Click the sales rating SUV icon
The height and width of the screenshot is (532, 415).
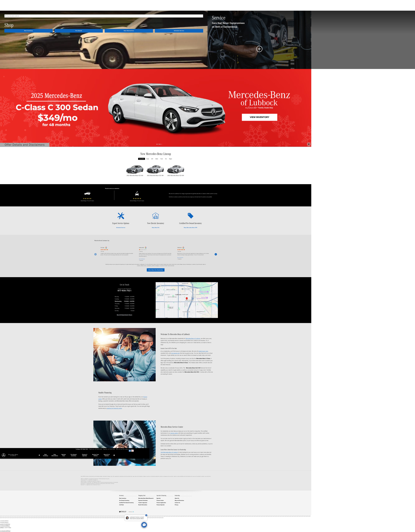87,193
